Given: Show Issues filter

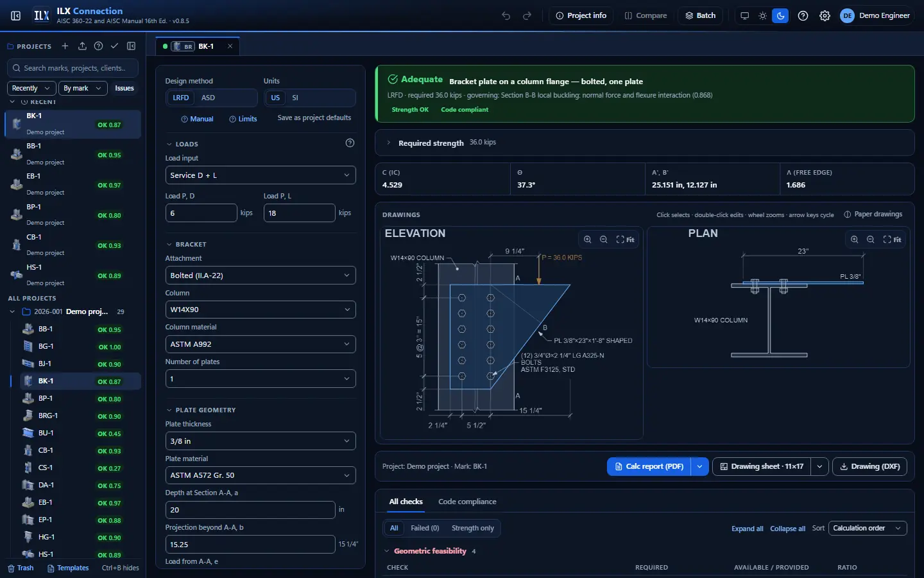Looking at the screenshot, I should [x=124, y=88].
